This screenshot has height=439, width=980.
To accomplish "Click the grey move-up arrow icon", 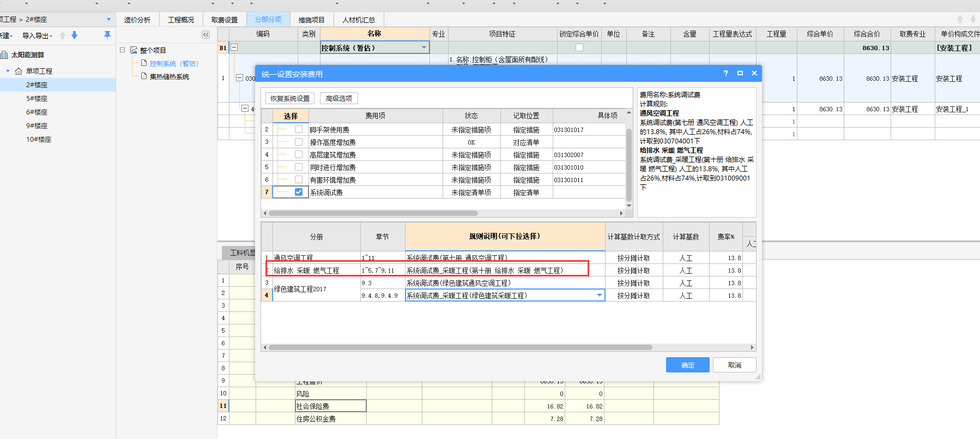I will [62, 35].
